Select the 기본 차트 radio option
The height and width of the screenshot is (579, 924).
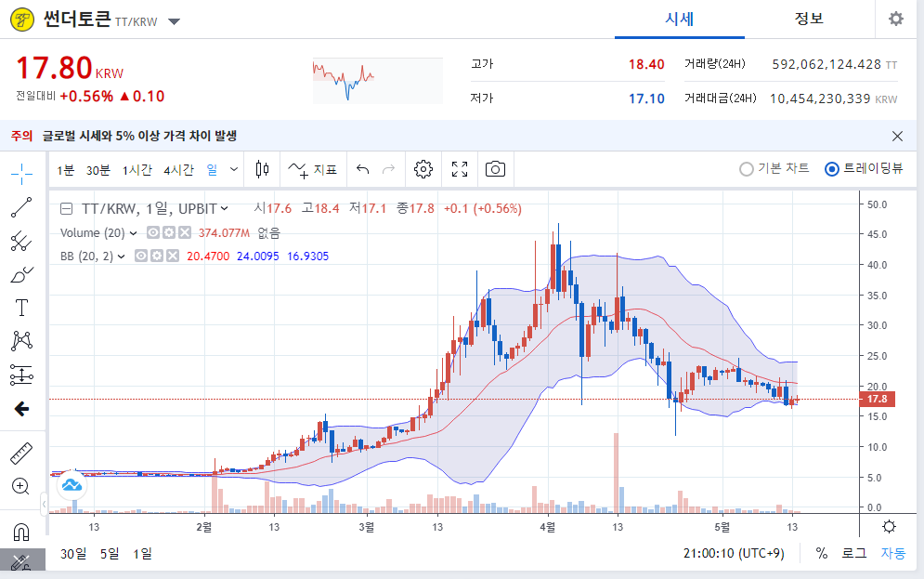coord(774,169)
